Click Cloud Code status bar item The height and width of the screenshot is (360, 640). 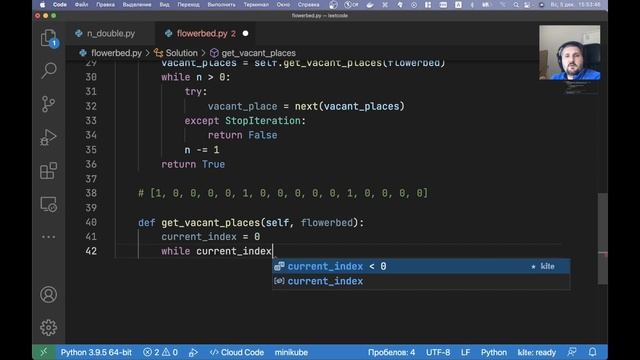click(x=236, y=352)
